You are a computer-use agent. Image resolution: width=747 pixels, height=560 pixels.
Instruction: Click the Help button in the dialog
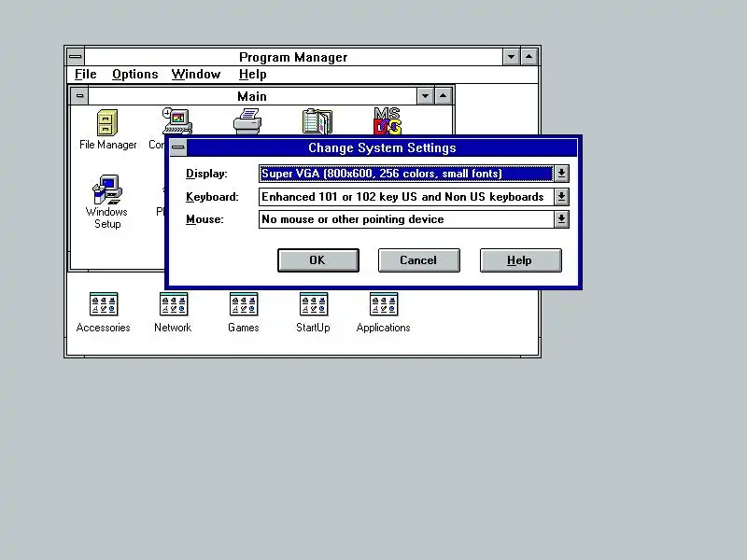pyautogui.click(x=521, y=260)
